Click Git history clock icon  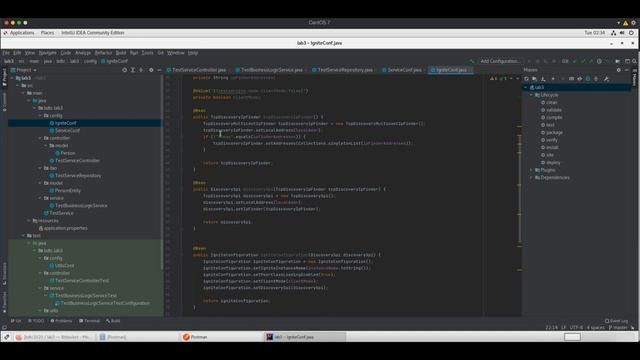click(x=599, y=61)
